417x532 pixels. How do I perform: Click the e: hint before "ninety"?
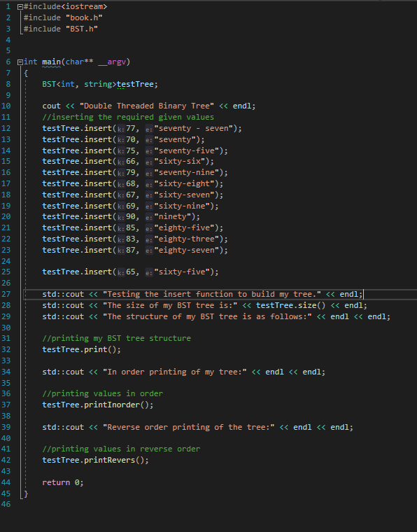(x=149, y=217)
